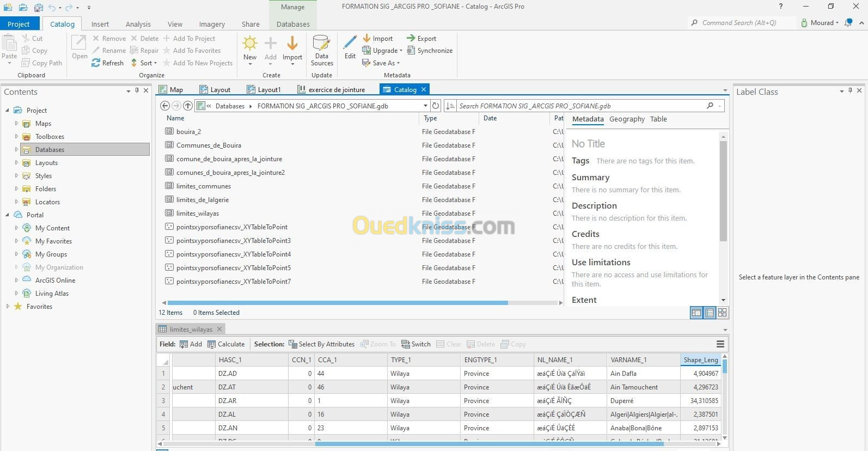The height and width of the screenshot is (451, 868).
Task: Refresh the catalog location path
Action: tap(436, 106)
